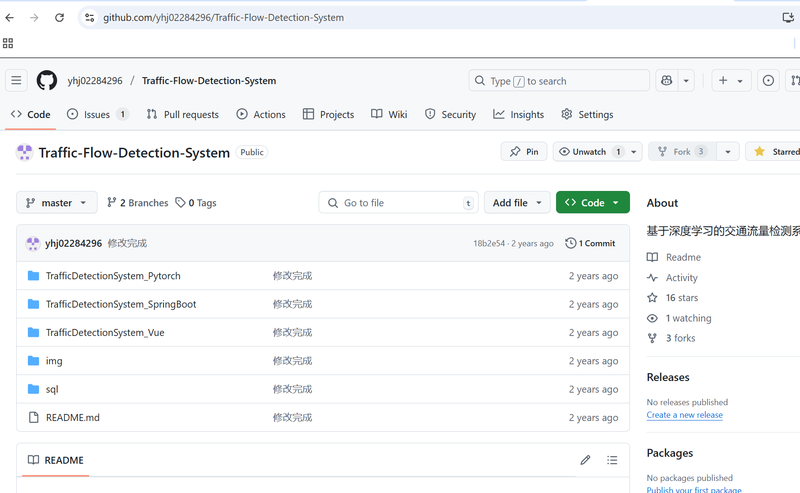Open GitHub hamburger navigation menu
800x493 pixels.
pos(16,81)
